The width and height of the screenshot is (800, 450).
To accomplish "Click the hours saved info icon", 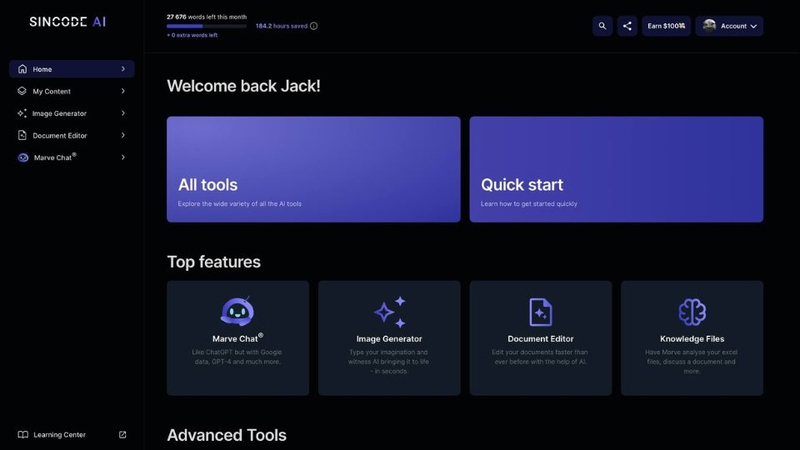I will click(314, 26).
